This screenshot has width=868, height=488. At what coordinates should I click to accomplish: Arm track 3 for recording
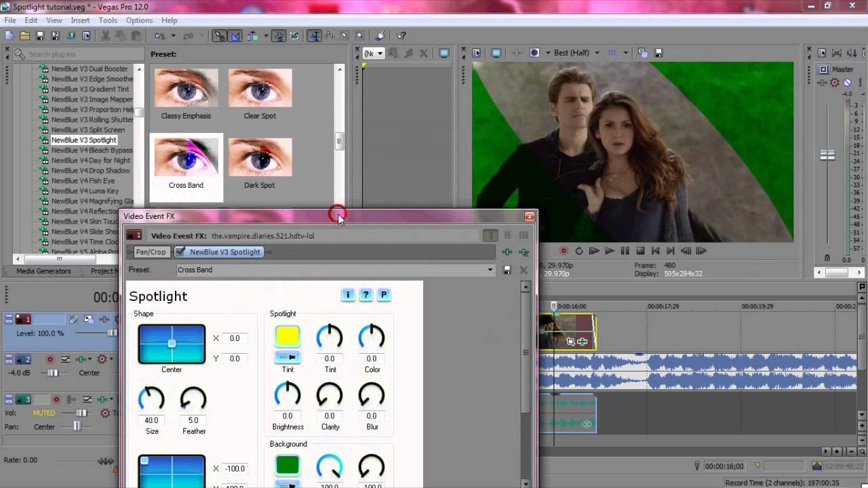pos(57,400)
